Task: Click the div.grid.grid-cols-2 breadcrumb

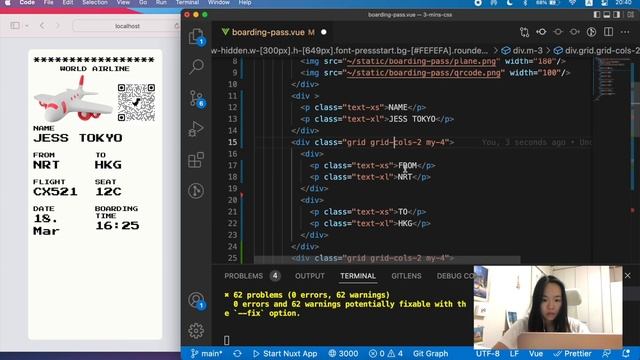Action: [596, 51]
